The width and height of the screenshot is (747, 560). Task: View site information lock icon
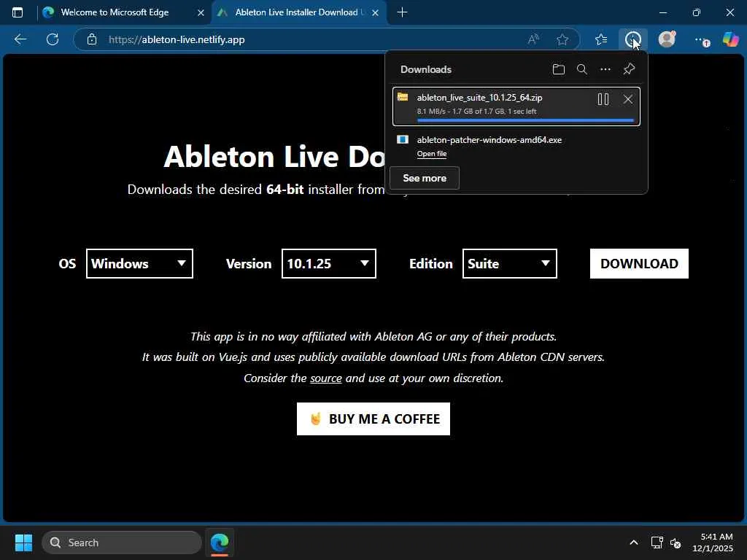point(92,39)
